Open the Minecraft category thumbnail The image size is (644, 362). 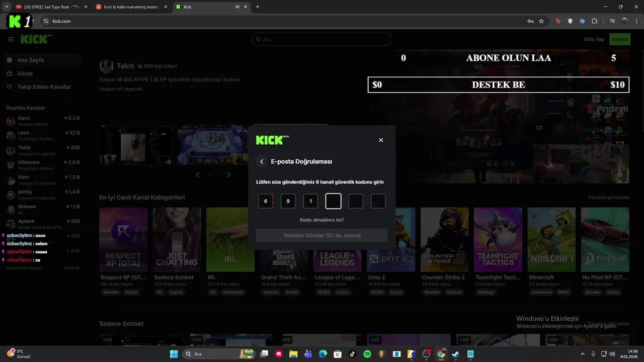click(x=551, y=240)
